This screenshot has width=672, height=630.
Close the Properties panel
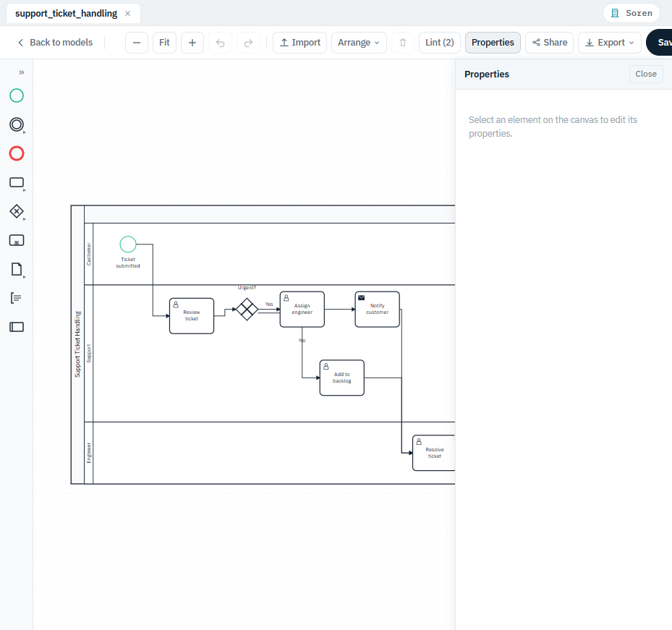point(646,74)
